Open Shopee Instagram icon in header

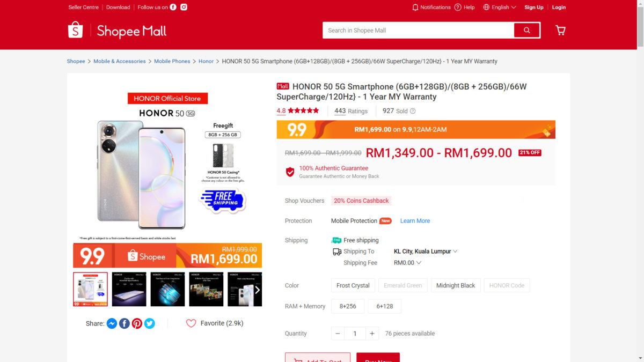coord(184,7)
